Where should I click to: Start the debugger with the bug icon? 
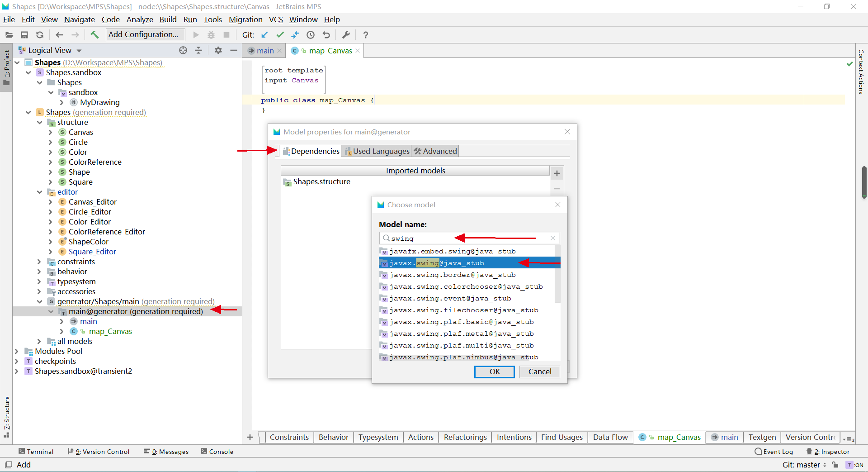pyautogui.click(x=211, y=34)
